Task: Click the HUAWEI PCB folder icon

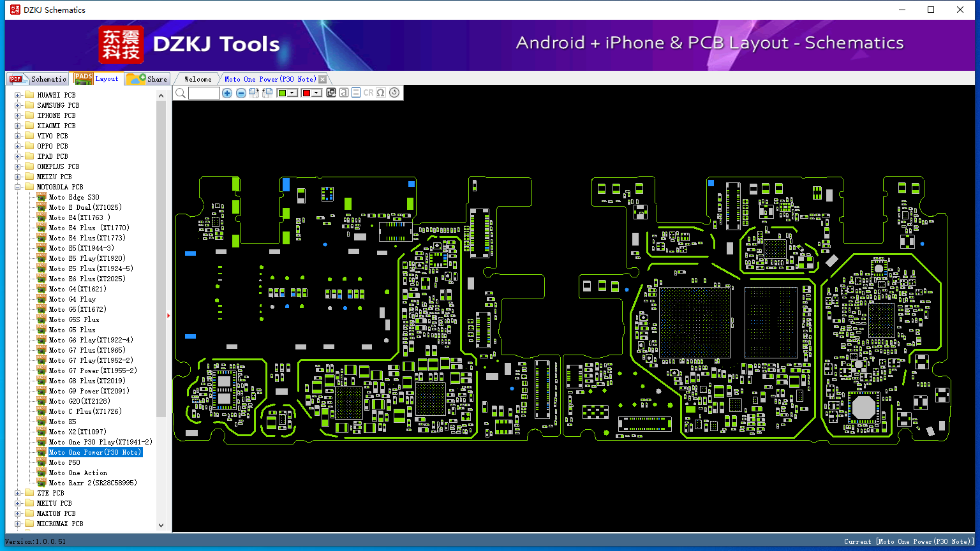Action: coord(29,95)
